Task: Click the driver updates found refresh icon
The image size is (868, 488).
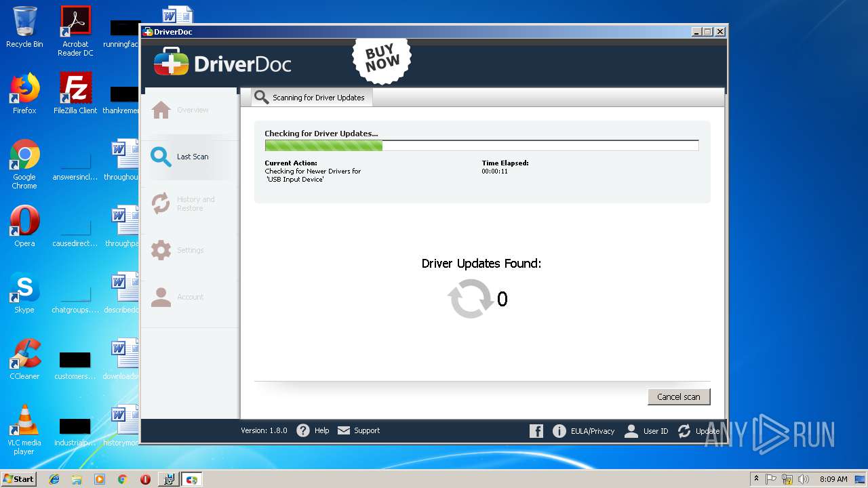Action: (470, 299)
